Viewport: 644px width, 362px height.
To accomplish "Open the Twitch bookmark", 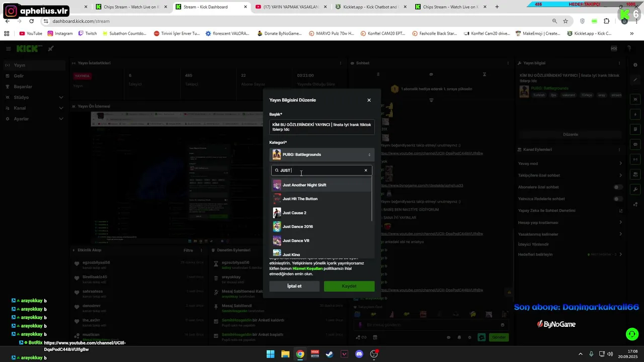I will coord(88,33).
